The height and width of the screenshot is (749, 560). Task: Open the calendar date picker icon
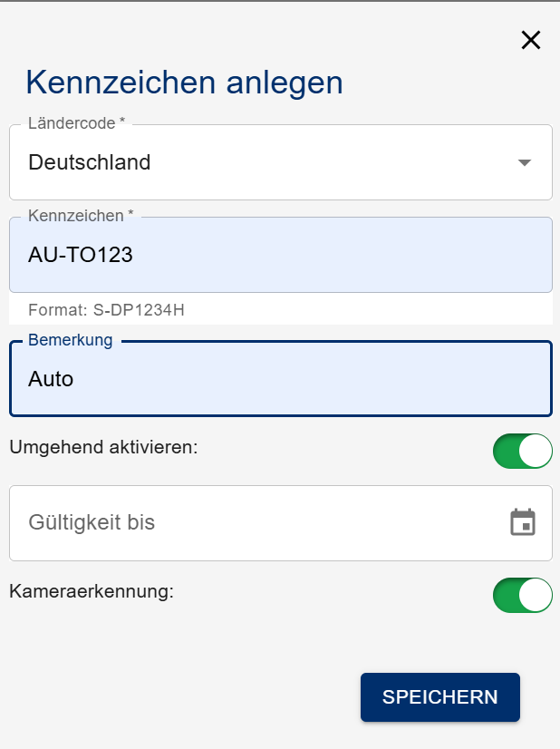click(523, 522)
